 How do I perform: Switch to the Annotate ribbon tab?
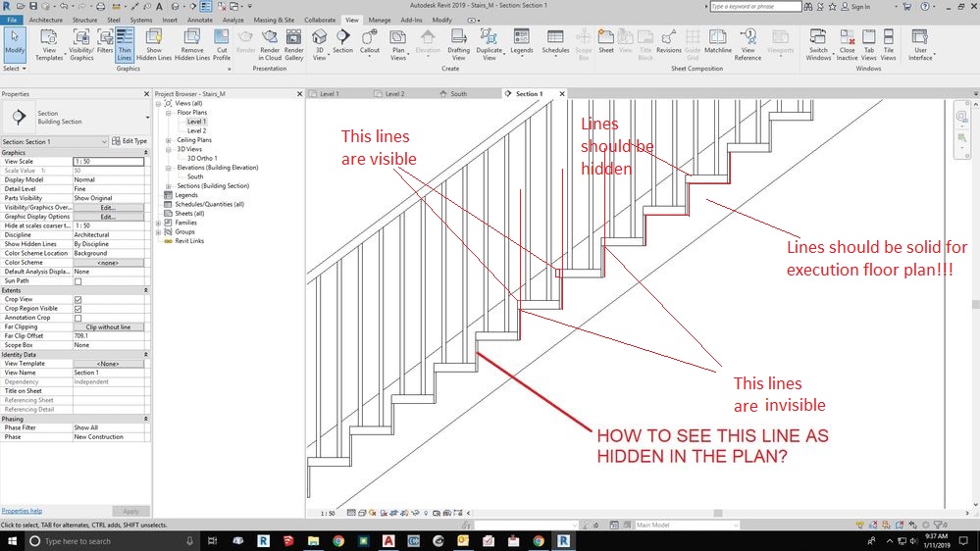pos(200,20)
